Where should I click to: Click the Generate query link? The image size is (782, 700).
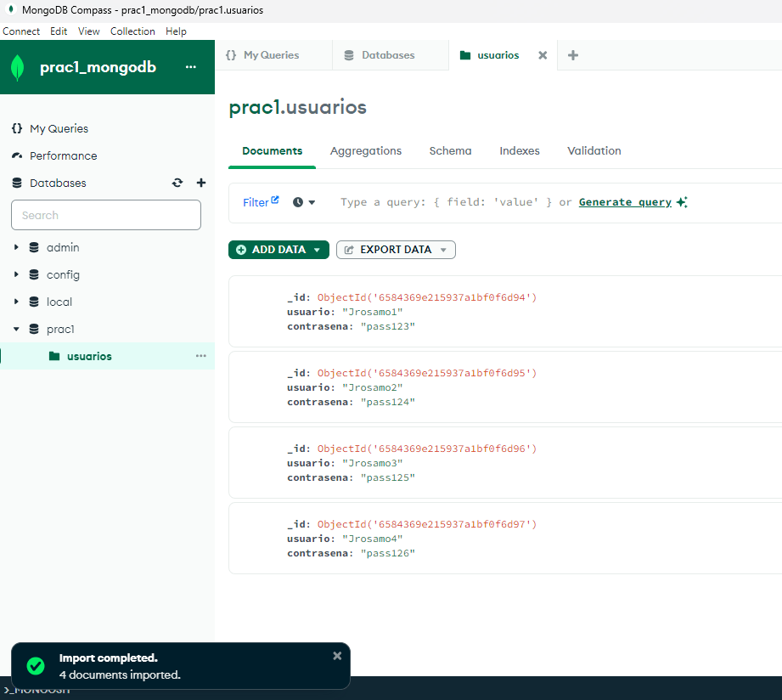click(625, 202)
